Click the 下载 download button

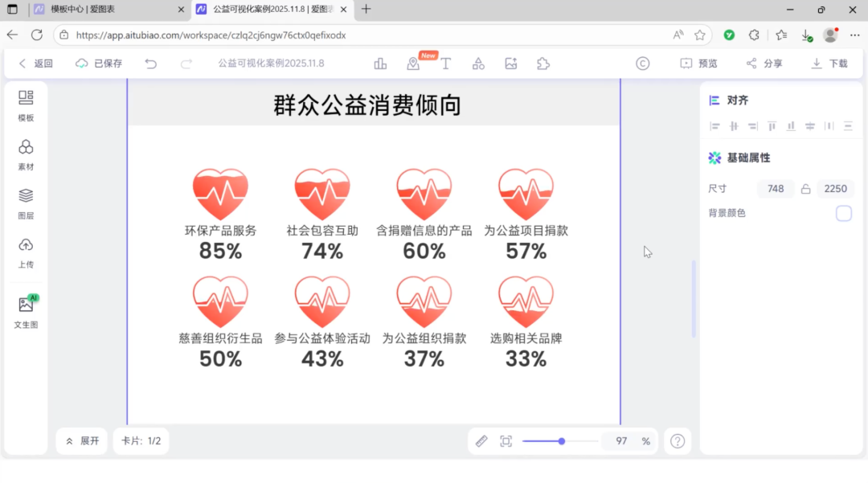tap(829, 63)
